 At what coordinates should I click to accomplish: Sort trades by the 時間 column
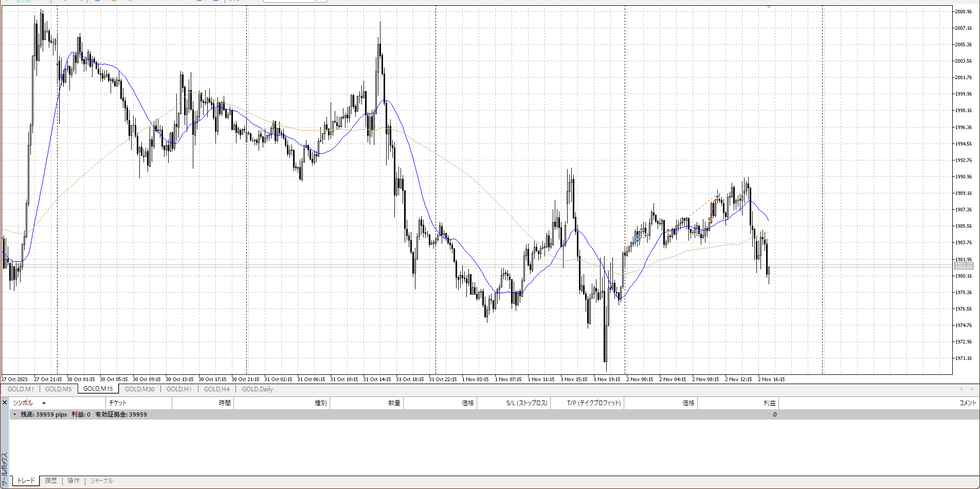225,403
